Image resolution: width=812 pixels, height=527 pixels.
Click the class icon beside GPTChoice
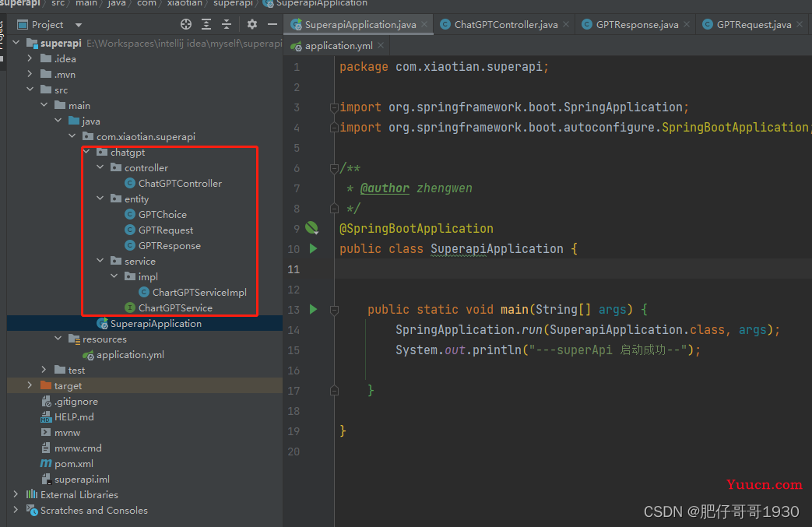(x=130, y=214)
